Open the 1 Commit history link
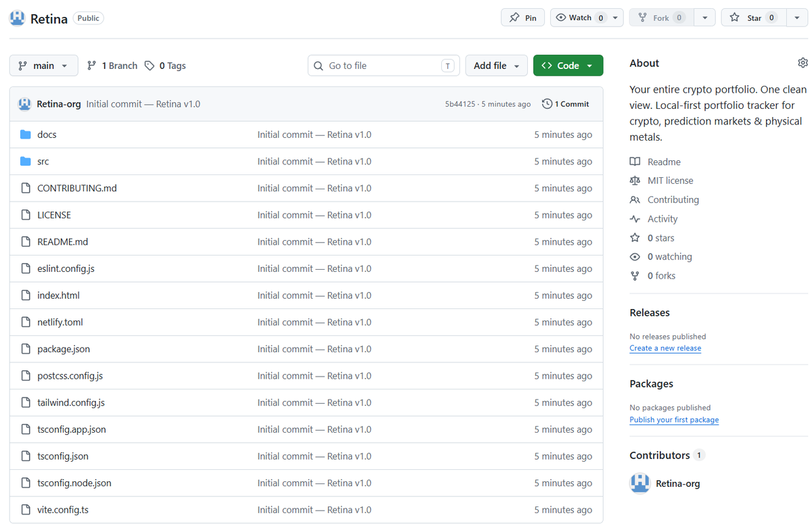Screen dimensions: 812x524 (566, 104)
